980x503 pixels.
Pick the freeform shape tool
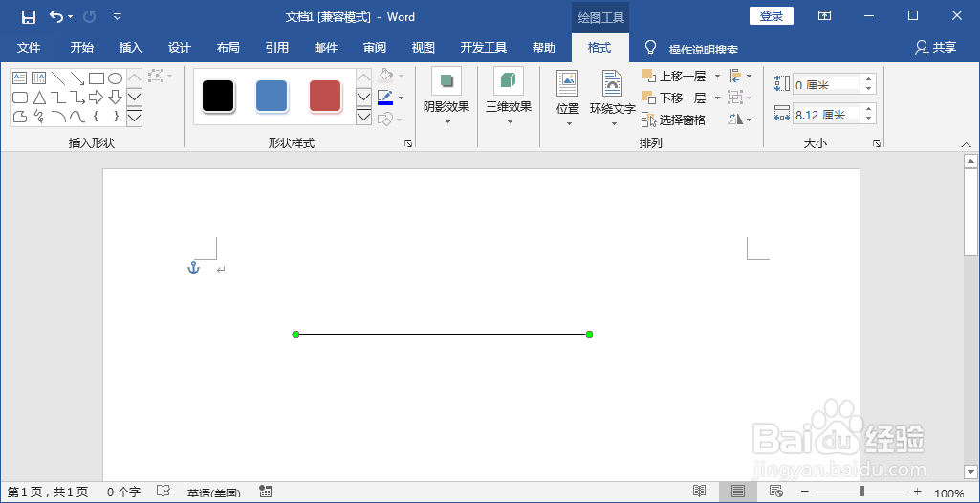[x=20, y=117]
